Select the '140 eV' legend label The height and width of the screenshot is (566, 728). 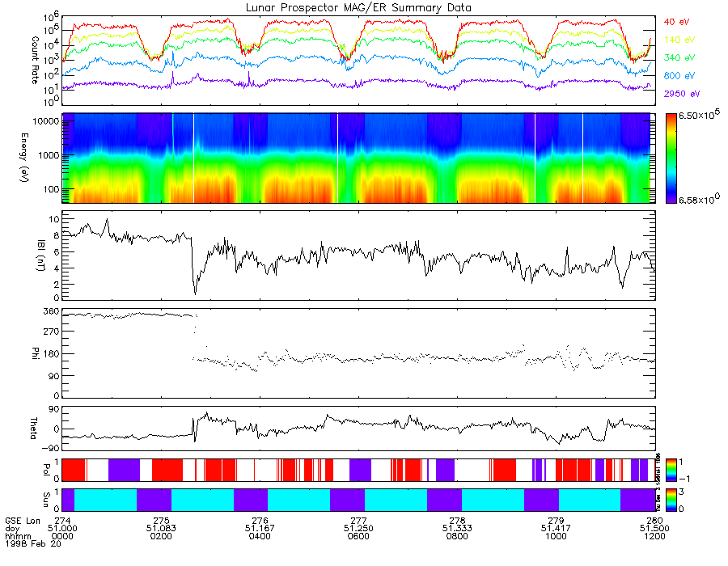(x=679, y=40)
